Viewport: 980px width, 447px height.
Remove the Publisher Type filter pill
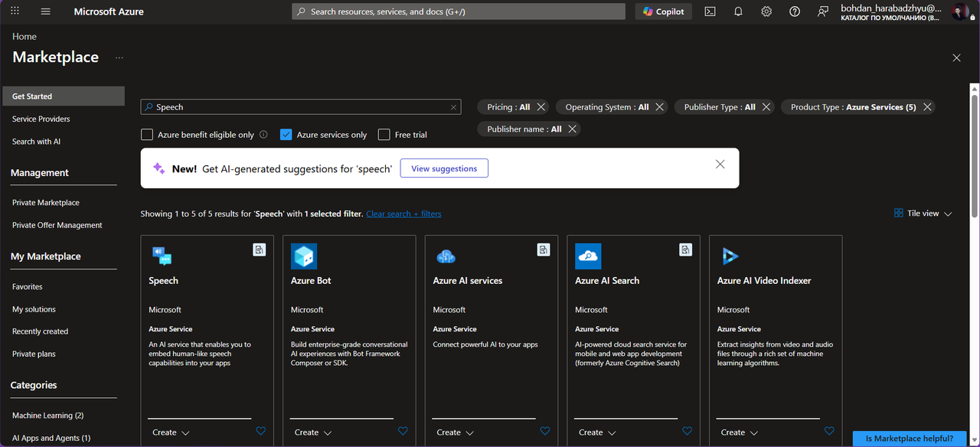pos(766,107)
